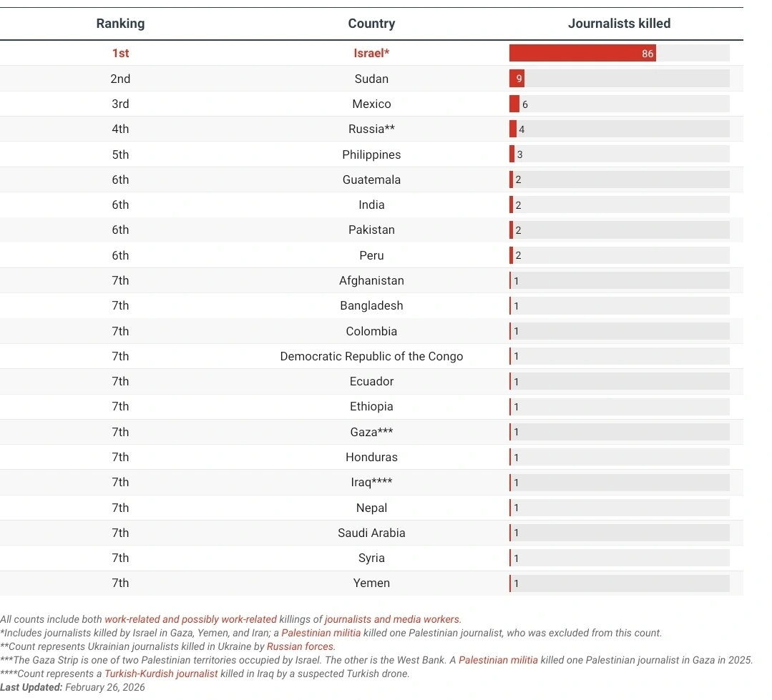The width and height of the screenshot is (772, 700).
Task: Click the '1st' ranking cell
Action: (x=120, y=53)
